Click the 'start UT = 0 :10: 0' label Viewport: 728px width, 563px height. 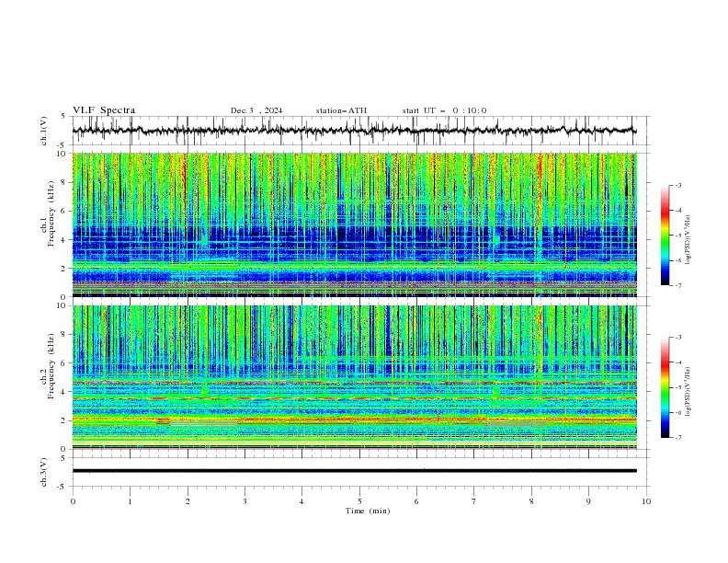tap(444, 110)
